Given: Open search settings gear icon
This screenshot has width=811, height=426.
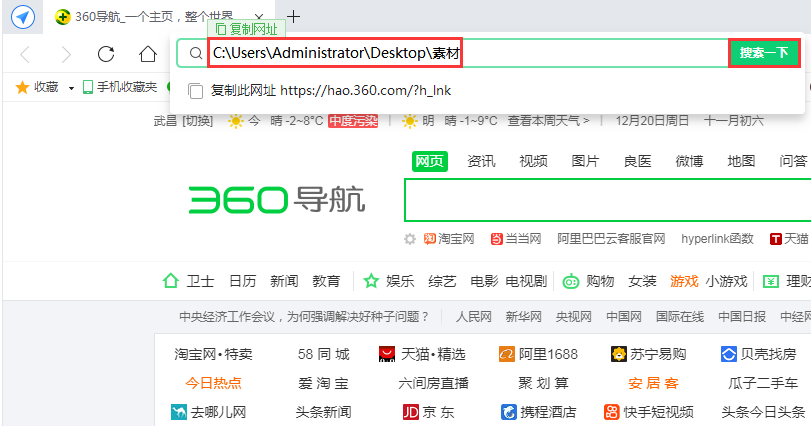Looking at the screenshot, I should [x=410, y=239].
